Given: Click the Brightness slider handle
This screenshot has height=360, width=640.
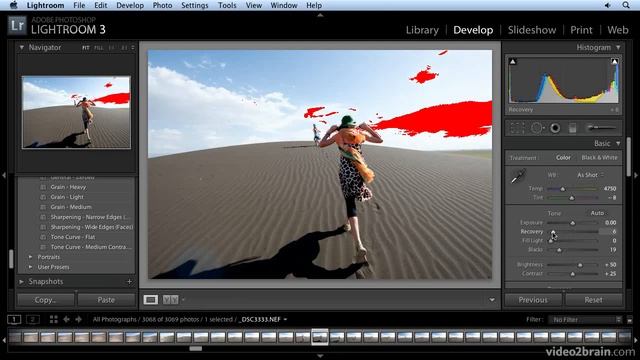Looking at the screenshot, I should 580,265.
